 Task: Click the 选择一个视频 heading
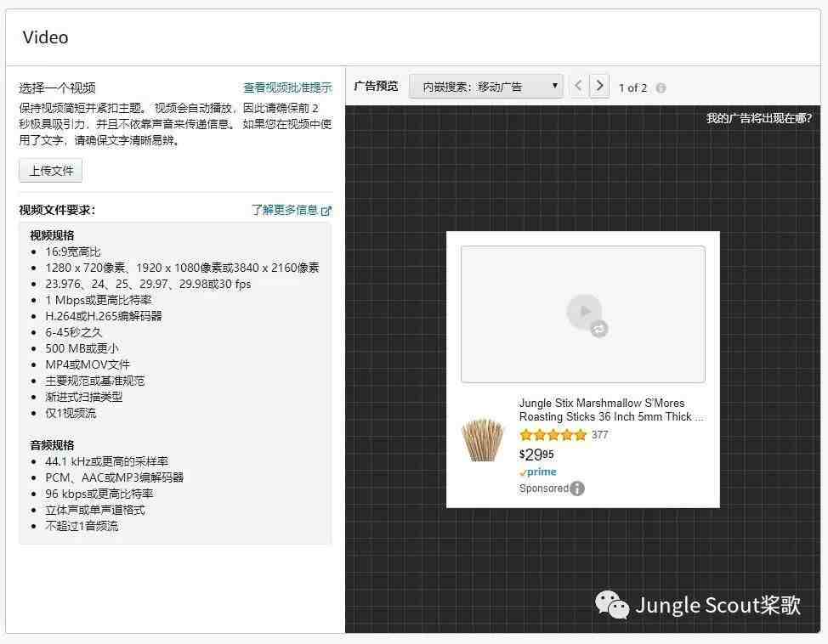pos(57,88)
